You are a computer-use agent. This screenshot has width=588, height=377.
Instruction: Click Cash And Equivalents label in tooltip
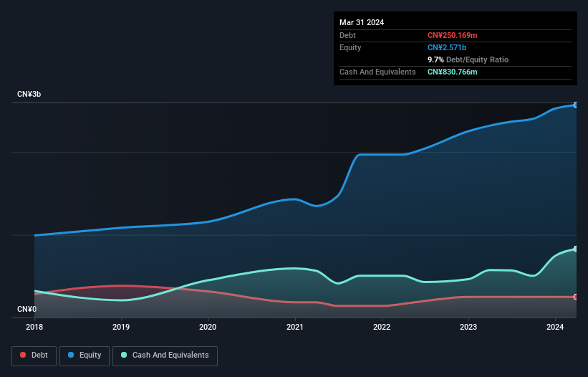tap(377, 72)
